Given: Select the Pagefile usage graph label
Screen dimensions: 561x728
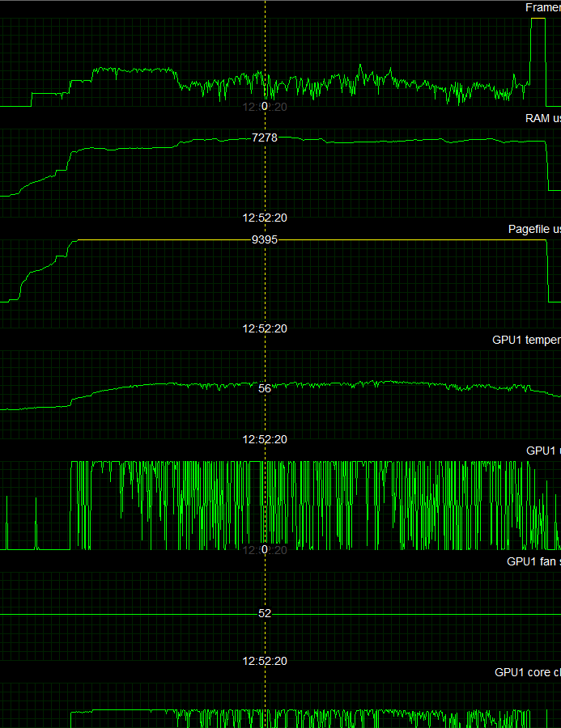Looking at the screenshot, I should point(534,229).
